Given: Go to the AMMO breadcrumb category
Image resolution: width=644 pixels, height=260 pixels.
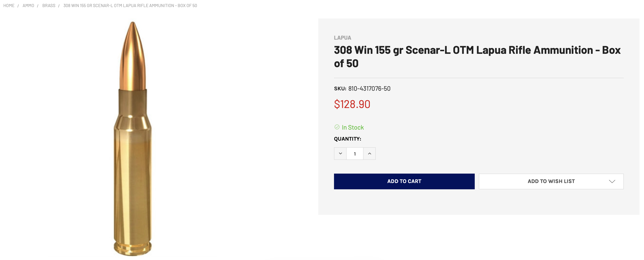Looking at the screenshot, I should pos(28,5).
